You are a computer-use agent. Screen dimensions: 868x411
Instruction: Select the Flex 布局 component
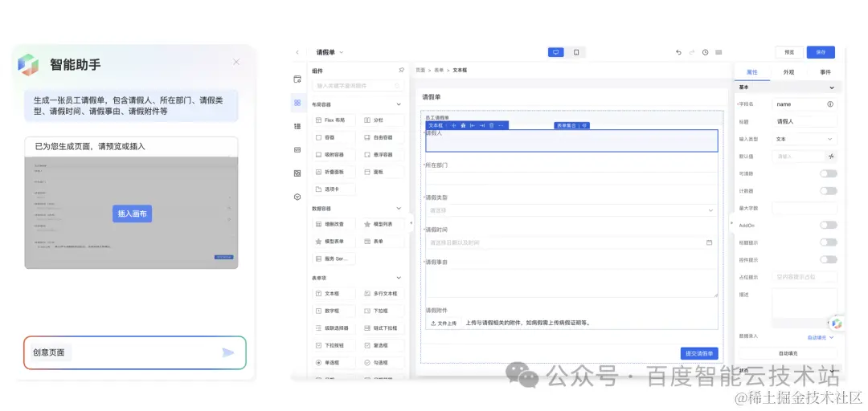coord(334,120)
